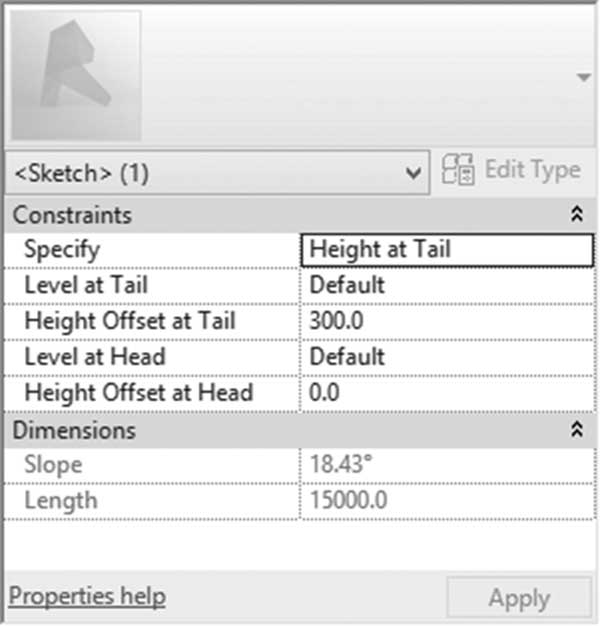
Task: Select the Height Offset at Tail label
Action: pyautogui.click(x=130, y=322)
